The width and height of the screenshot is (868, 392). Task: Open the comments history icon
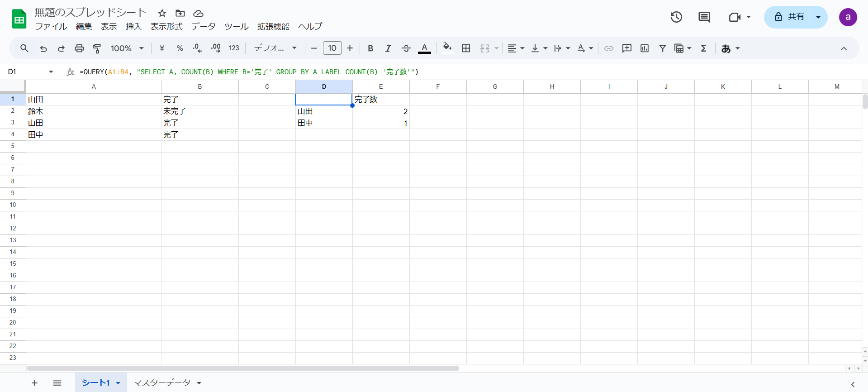point(704,17)
